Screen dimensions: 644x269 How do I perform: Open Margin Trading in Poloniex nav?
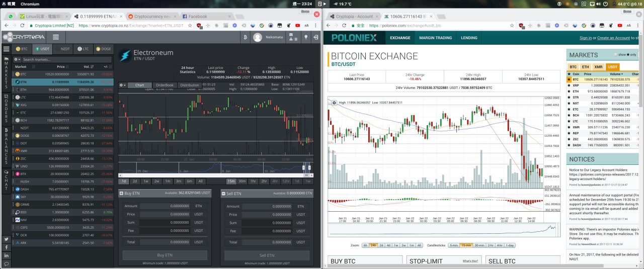coord(435,38)
